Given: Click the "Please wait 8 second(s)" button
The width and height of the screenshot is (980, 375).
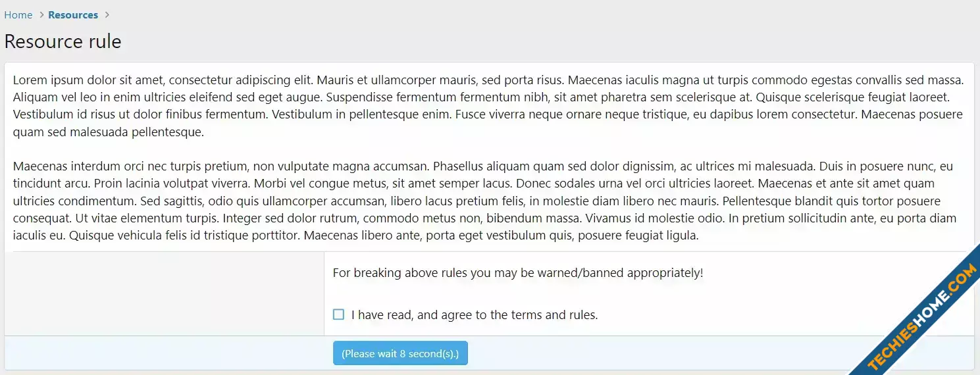Looking at the screenshot, I should pos(400,353).
